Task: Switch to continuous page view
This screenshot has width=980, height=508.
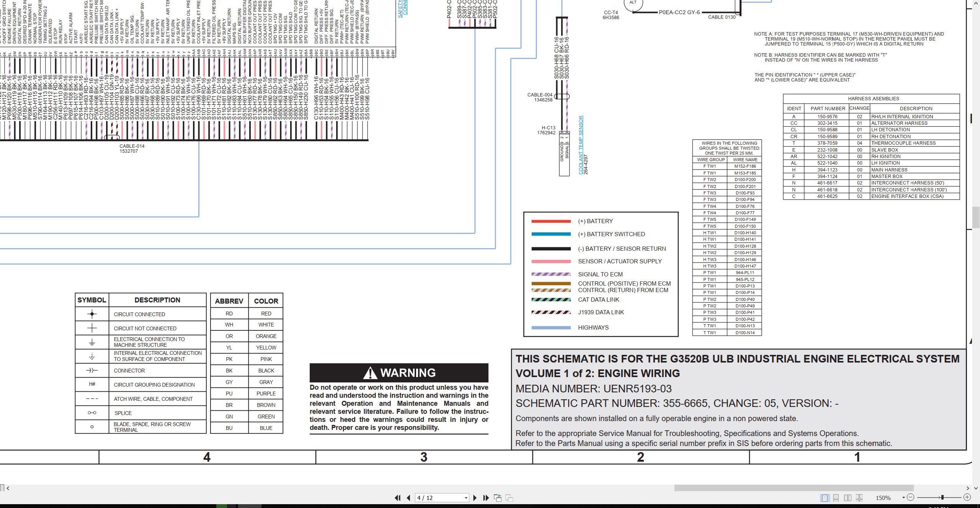Action: pyautogui.click(x=836, y=498)
